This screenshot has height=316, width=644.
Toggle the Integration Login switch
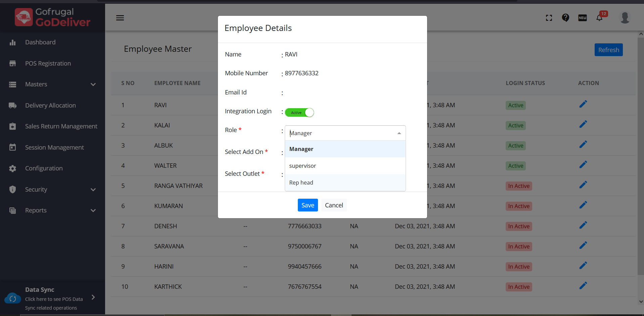click(x=300, y=112)
